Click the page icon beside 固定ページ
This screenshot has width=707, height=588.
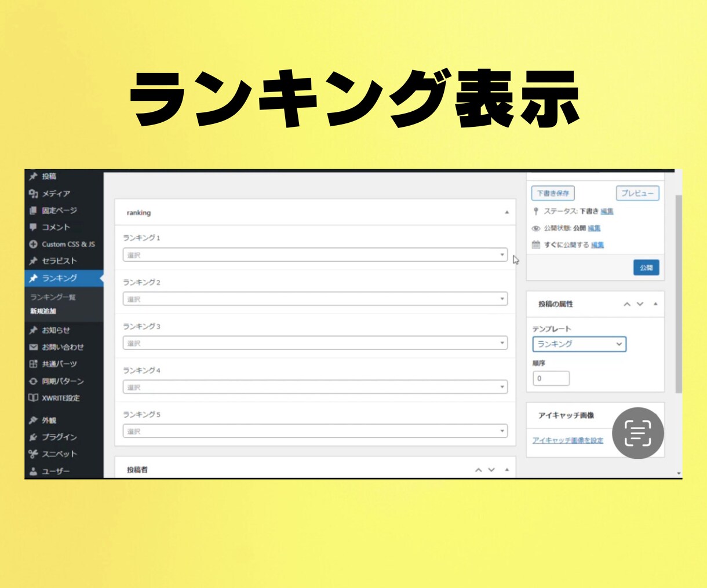[34, 210]
